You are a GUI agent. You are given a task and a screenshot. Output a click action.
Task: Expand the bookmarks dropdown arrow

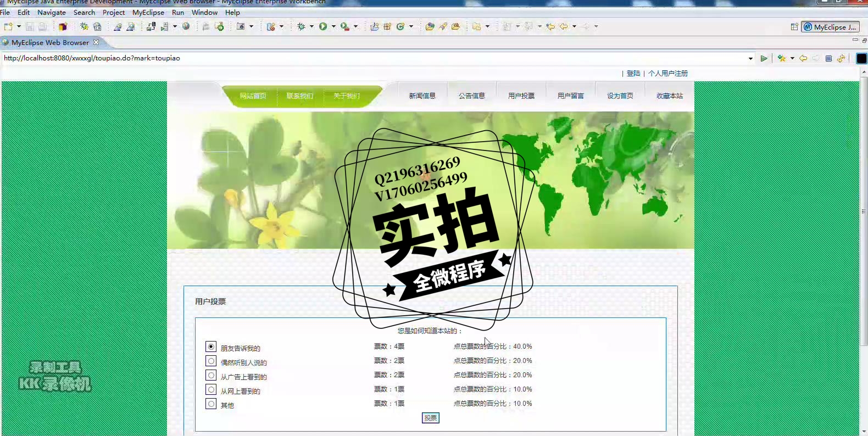coord(792,58)
